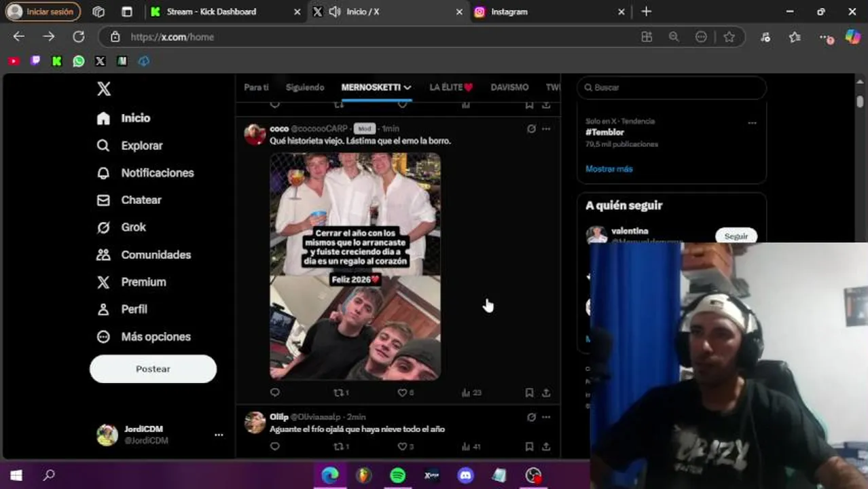Screen dimensions: 868x489
Task: Click the Postear button
Action: pos(153,369)
